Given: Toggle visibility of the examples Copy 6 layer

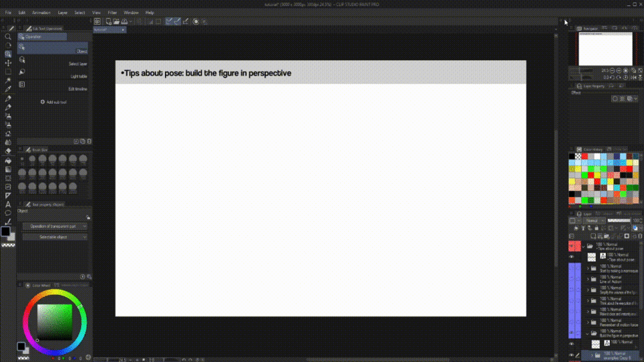Looking at the screenshot, I should click(572, 355).
